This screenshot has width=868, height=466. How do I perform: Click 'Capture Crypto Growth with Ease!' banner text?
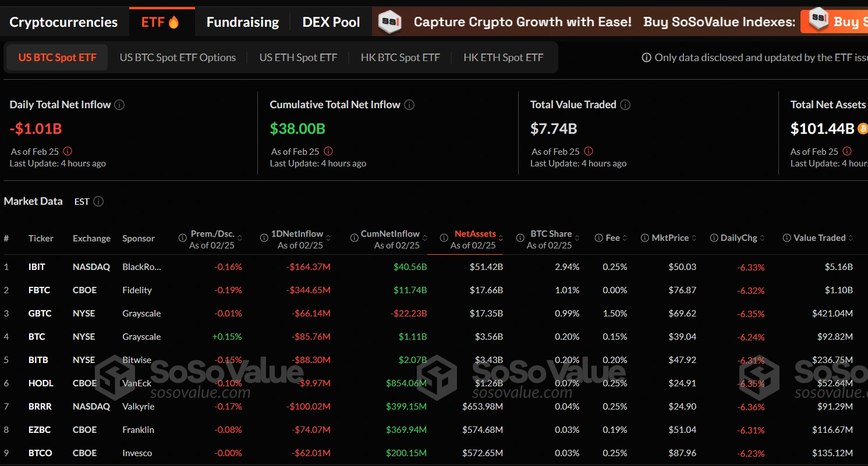(x=523, y=22)
